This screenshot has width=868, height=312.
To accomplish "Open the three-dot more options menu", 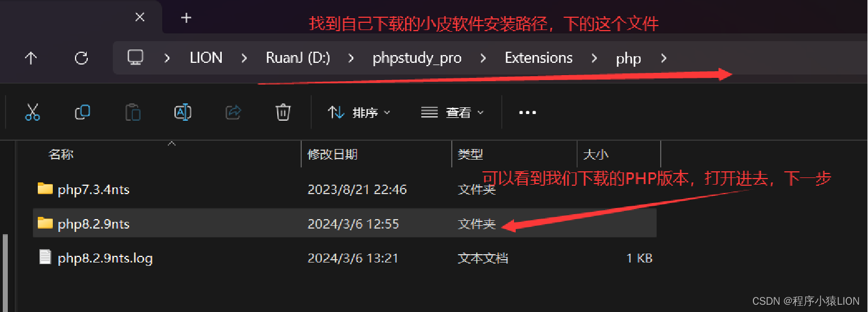I will (527, 112).
